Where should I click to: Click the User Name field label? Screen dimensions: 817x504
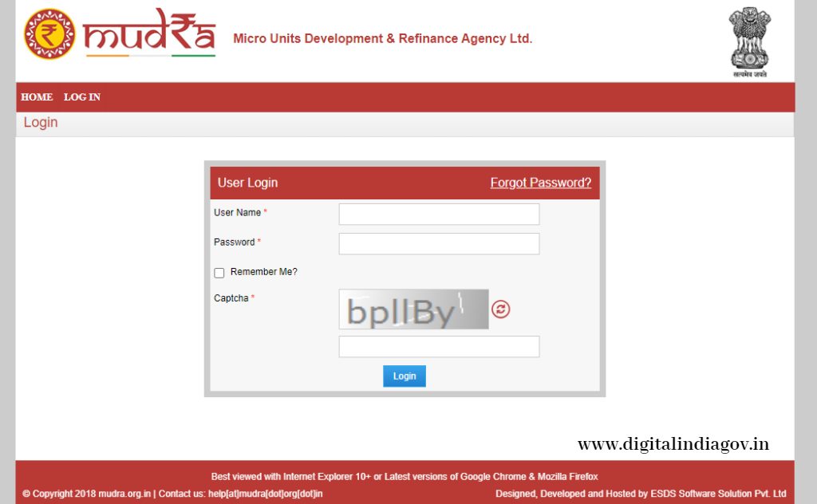click(237, 212)
